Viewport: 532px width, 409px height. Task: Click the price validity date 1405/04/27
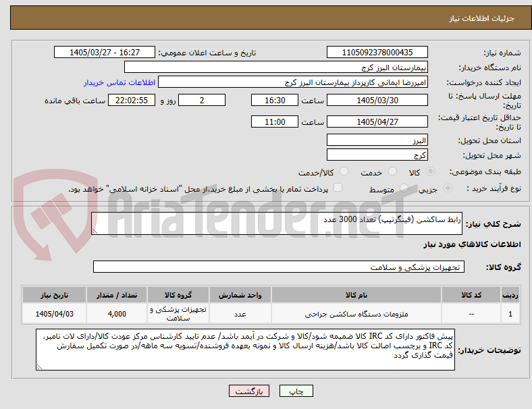pos(377,121)
